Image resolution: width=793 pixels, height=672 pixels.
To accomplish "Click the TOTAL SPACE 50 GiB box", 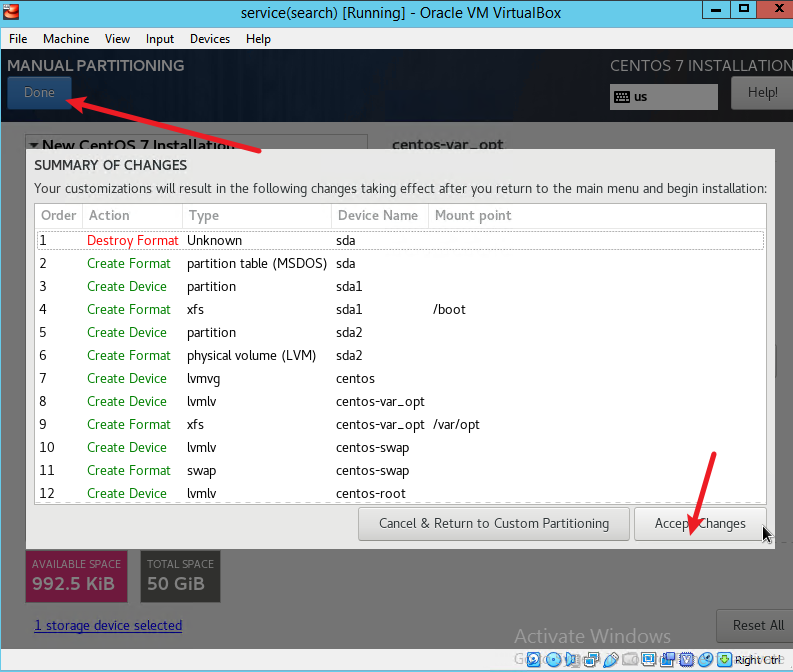I will (180, 576).
